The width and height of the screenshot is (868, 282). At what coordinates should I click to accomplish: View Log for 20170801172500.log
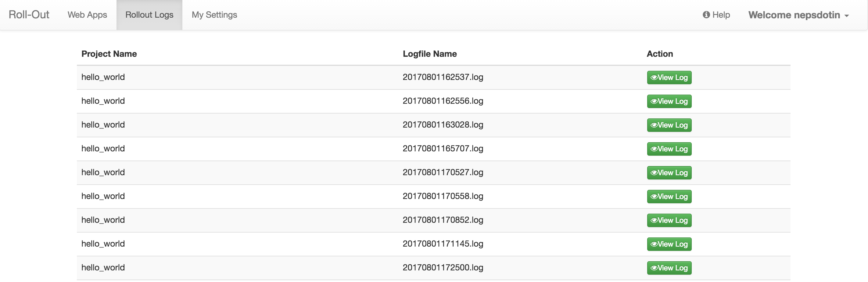tap(669, 268)
